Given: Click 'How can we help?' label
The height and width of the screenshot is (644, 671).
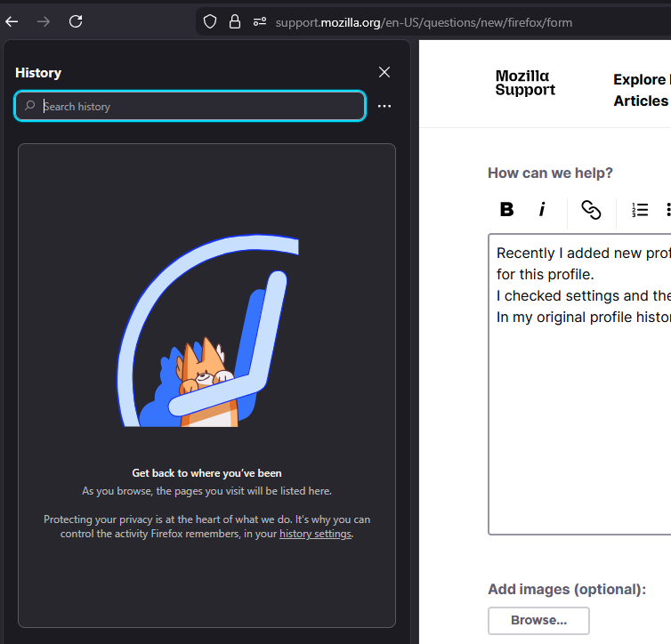Looking at the screenshot, I should [x=550, y=173].
